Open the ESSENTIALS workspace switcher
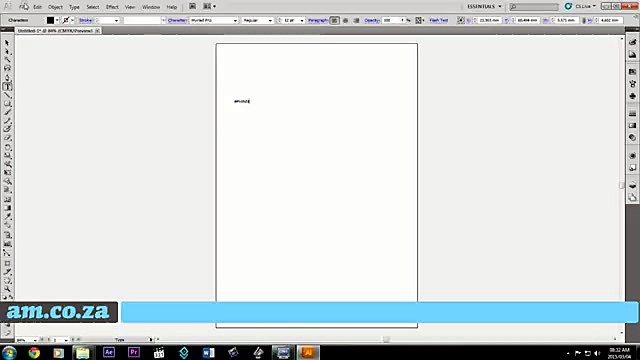The height and width of the screenshot is (360, 640). pos(484,7)
